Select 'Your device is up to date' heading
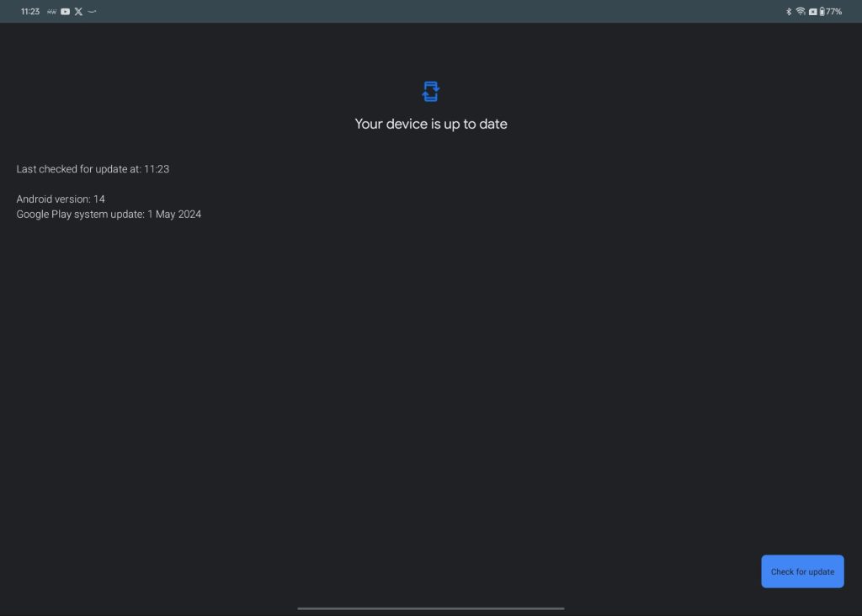The image size is (862, 616). [431, 125]
